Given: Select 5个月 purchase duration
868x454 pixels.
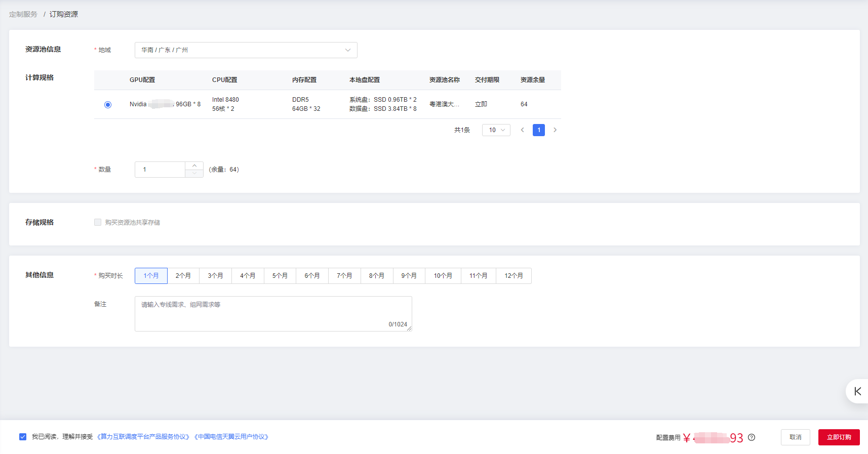Looking at the screenshot, I should tap(280, 276).
